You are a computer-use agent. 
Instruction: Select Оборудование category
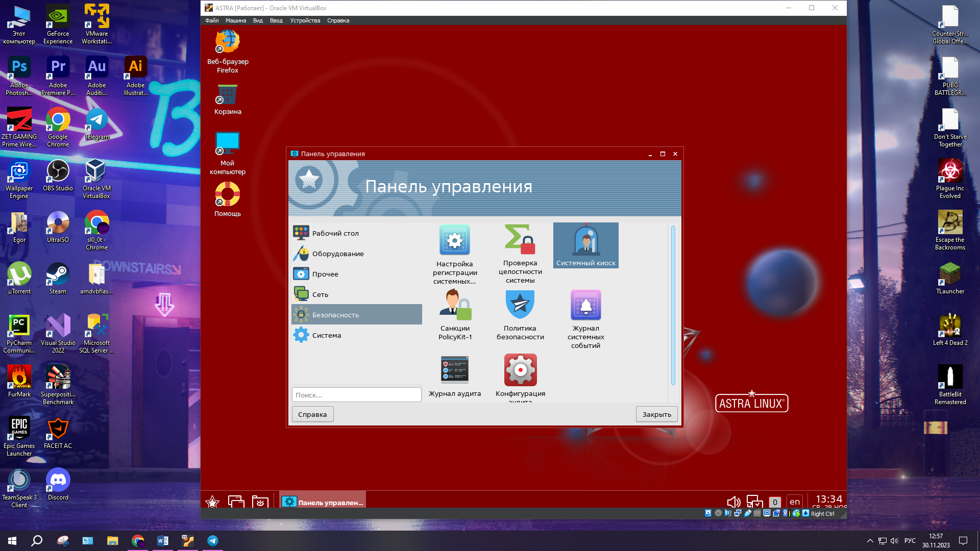(356, 254)
